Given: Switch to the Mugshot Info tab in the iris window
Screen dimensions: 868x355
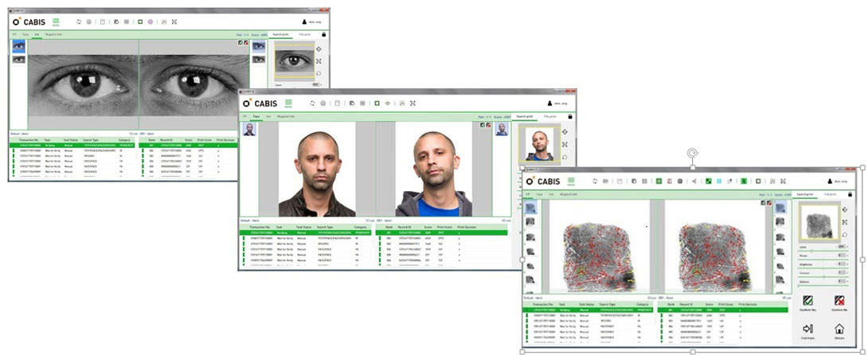Looking at the screenshot, I should tap(55, 35).
